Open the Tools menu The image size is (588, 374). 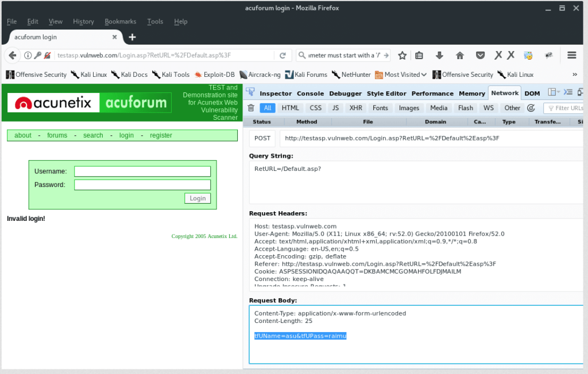pos(155,21)
